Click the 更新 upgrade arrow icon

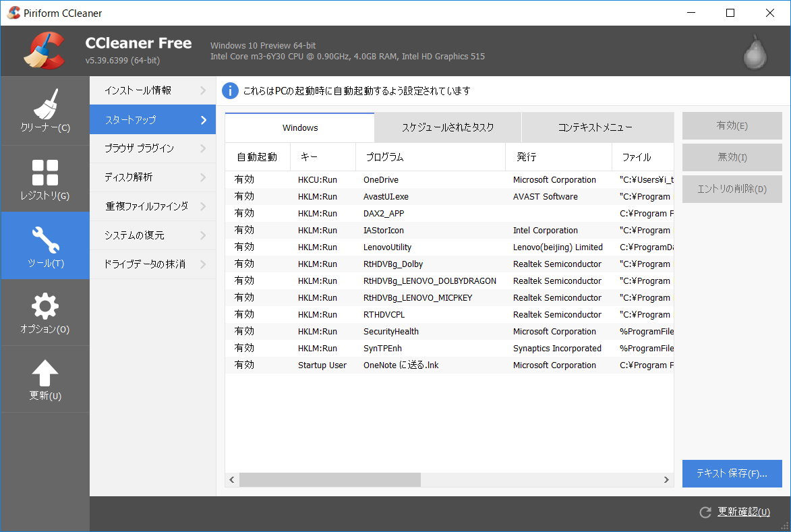45,371
